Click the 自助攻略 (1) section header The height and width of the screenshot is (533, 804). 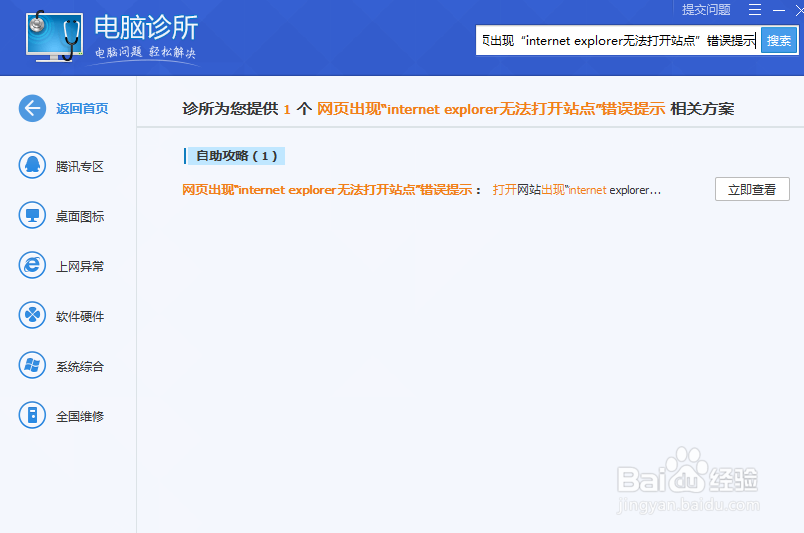pos(234,155)
